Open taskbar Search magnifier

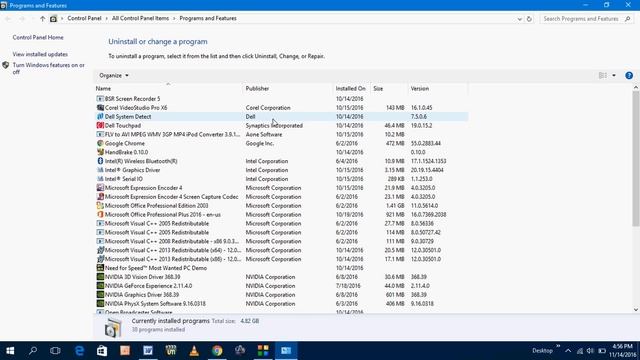[x=33, y=351]
